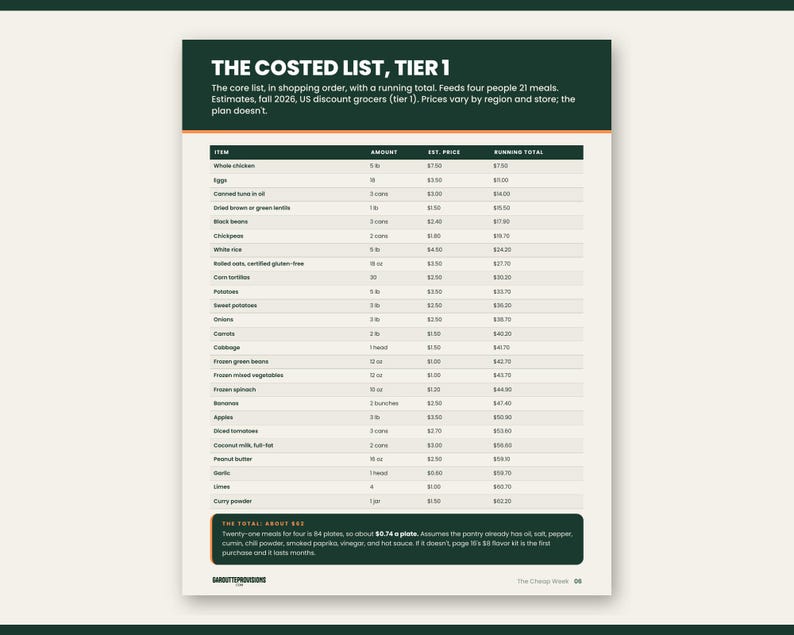Select the 'Whole chicken' item name
Screen dimensions: 794x635
(x=234, y=166)
